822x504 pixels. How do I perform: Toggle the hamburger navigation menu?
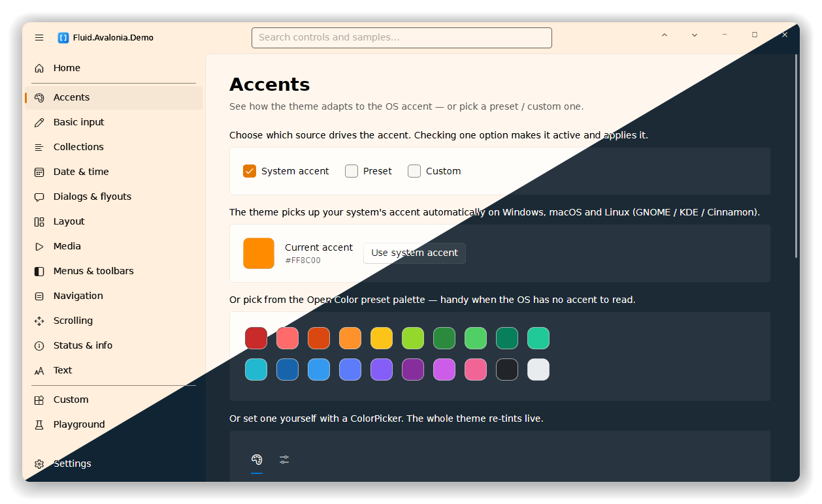(x=39, y=38)
